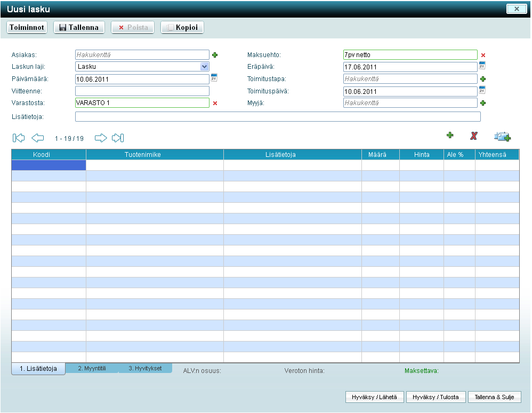Add a new invoice row with green plus
This screenshot has height=413, width=532.
click(450, 135)
